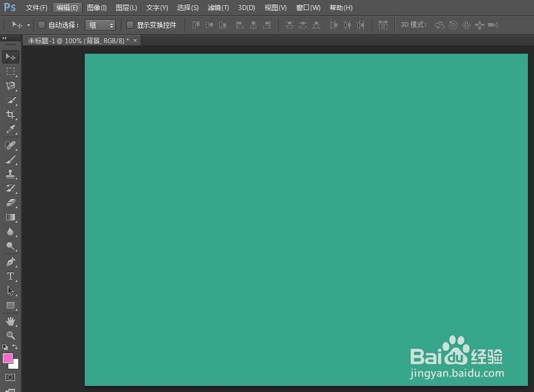Select the Eraser tool
This screenshot has height=392, width=534.
click(11, 203)
